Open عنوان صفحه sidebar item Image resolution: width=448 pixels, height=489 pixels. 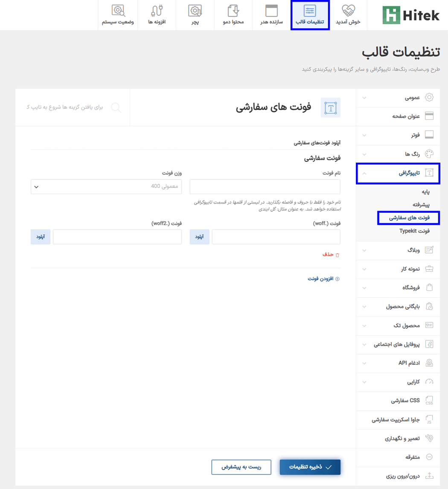(398, 116)
